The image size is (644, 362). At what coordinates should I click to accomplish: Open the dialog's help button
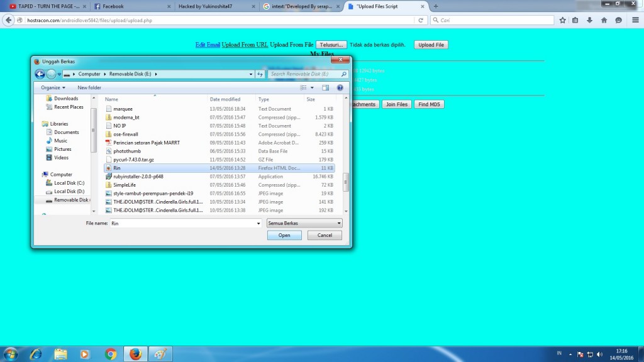click(340, 87)
